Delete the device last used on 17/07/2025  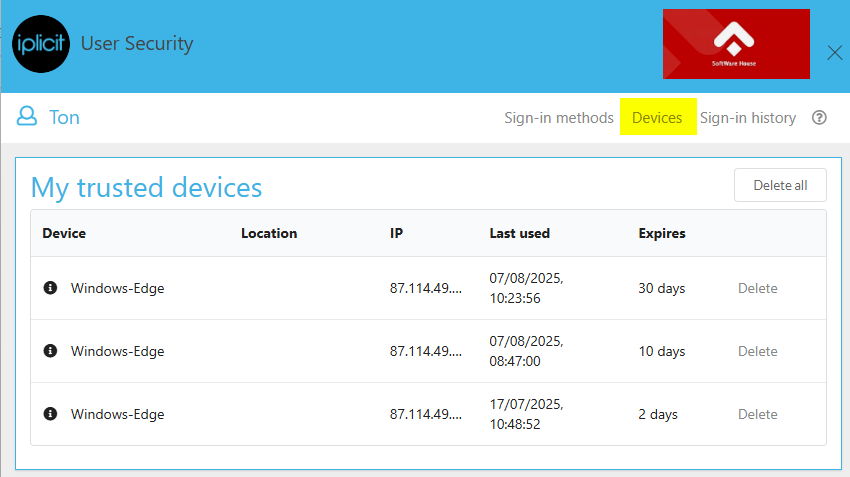tap(757, 414)
